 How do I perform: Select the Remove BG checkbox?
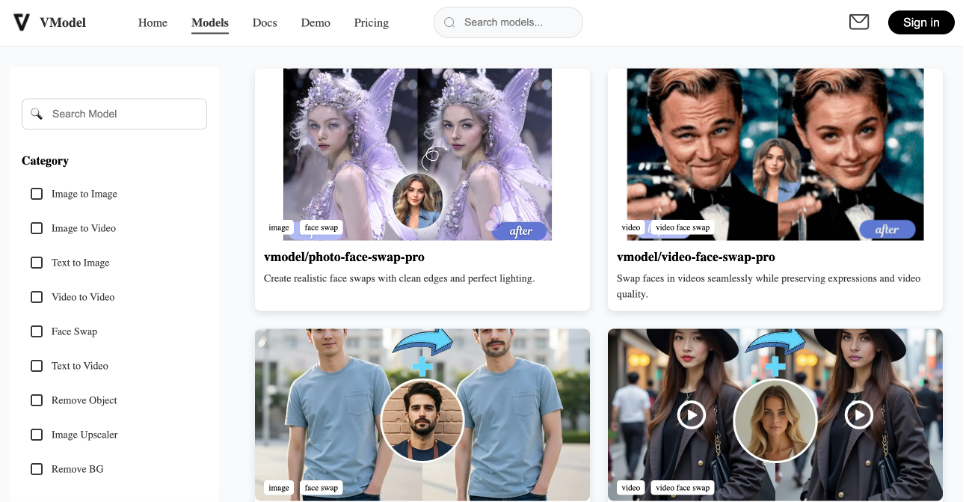tap(37, 469)
